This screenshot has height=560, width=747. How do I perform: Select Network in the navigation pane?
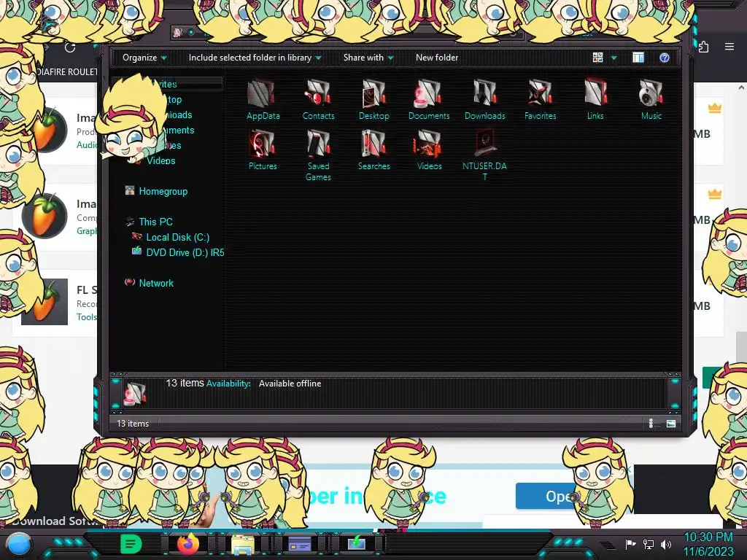pyautogui.click(x=149, y=283)
